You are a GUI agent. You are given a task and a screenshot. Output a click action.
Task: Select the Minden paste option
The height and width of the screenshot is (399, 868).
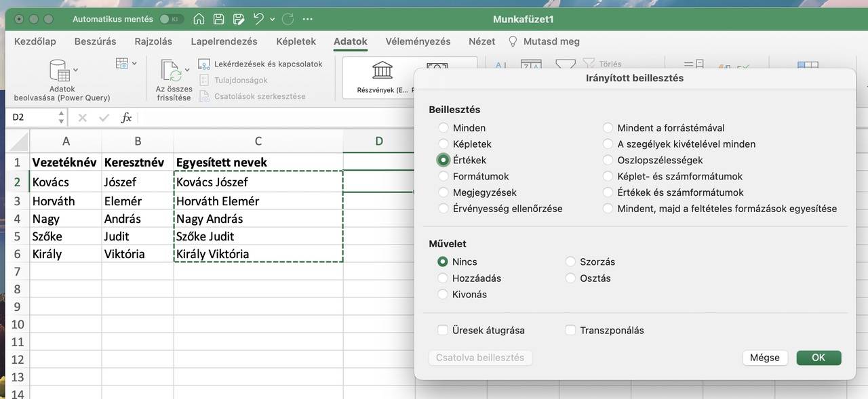443,127
